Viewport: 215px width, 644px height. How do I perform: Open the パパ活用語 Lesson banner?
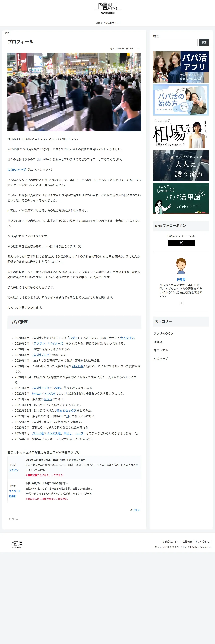point(181,198)
